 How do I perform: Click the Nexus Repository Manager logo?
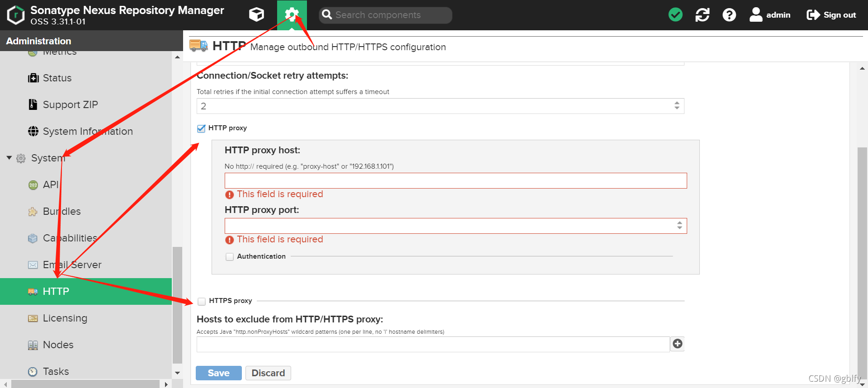click(16, 15)
